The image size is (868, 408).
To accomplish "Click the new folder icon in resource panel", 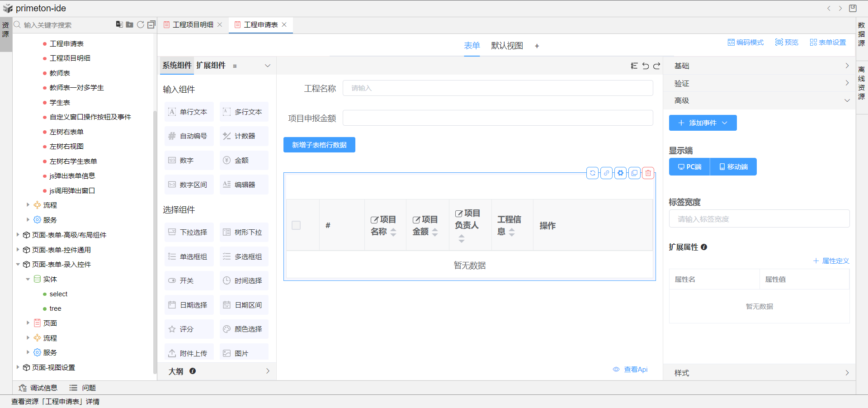I will coord(130,24).
